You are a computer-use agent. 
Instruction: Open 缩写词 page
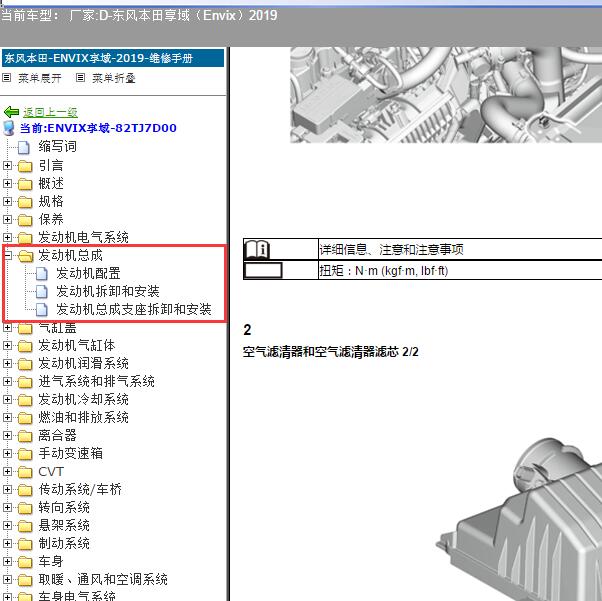click(58, 147)
